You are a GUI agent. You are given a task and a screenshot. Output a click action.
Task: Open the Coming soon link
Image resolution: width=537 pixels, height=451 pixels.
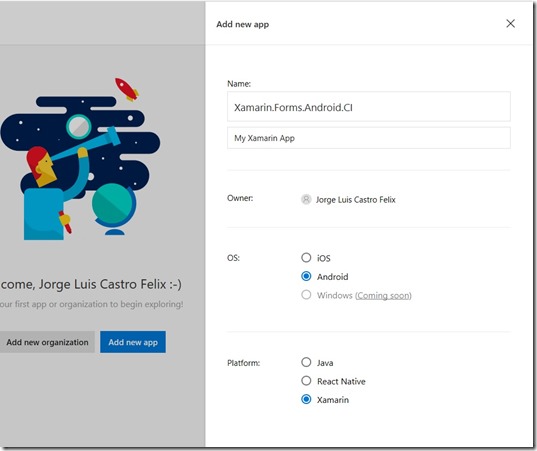tap(383, 296)
